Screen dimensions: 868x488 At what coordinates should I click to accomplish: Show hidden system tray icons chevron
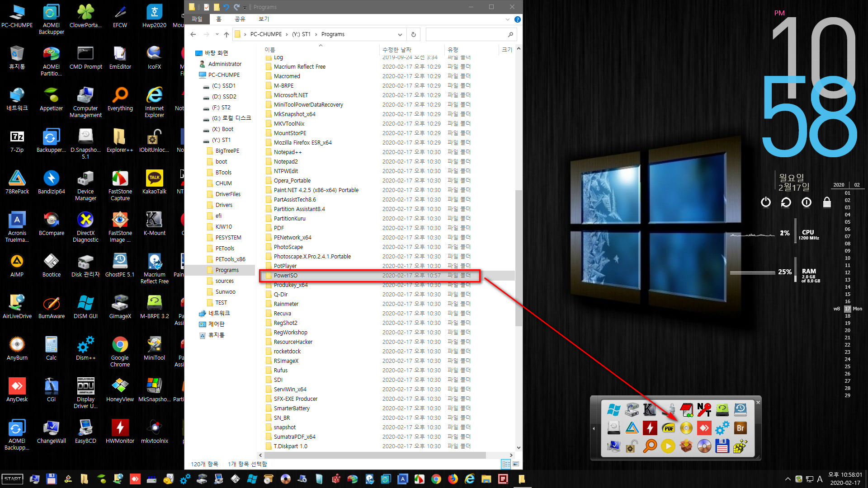click(x=788, y=479)
